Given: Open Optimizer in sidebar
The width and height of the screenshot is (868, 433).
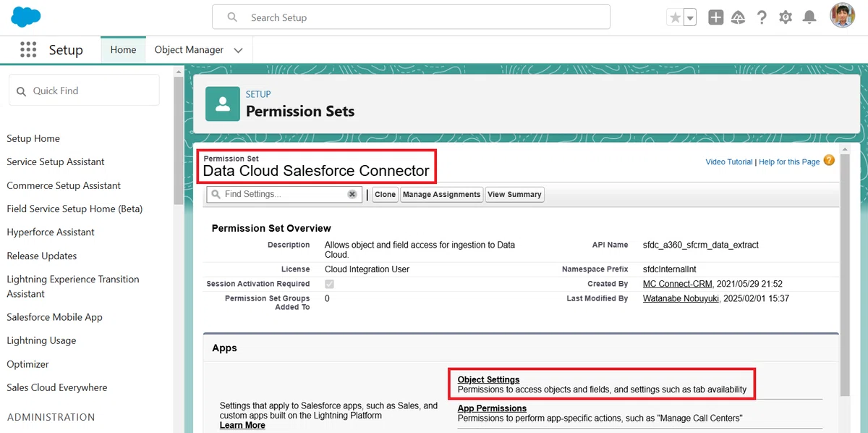Looking at the screenshot, I should (x=27, y=364).
